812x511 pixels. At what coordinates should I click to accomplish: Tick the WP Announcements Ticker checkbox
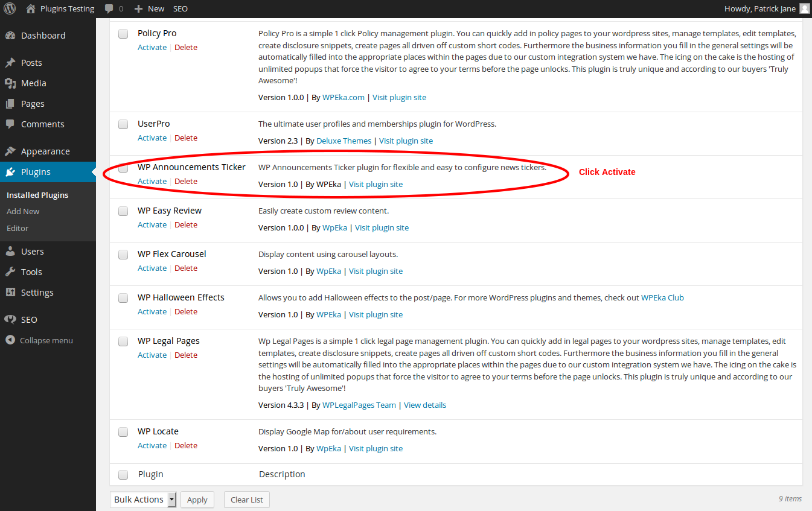click(123, 168)
